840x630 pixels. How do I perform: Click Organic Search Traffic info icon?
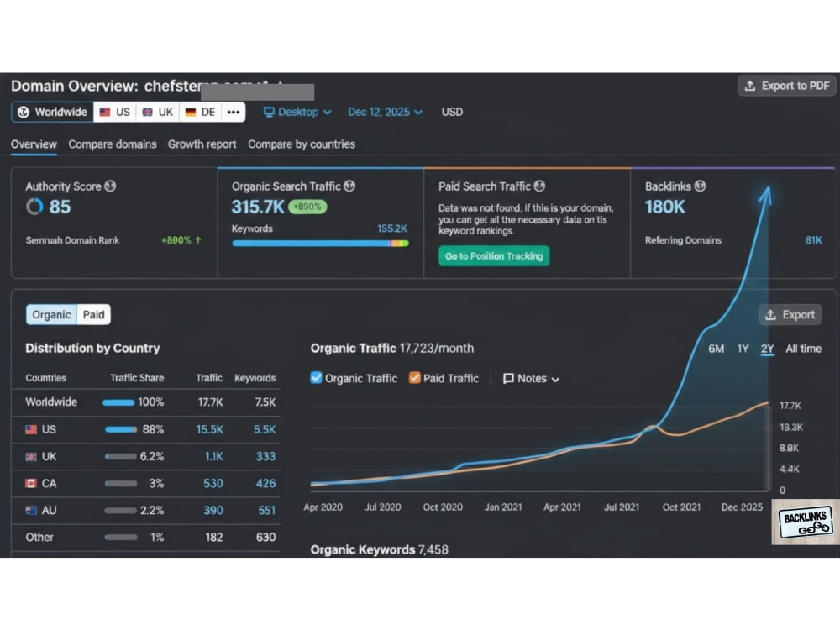point(349,186)
